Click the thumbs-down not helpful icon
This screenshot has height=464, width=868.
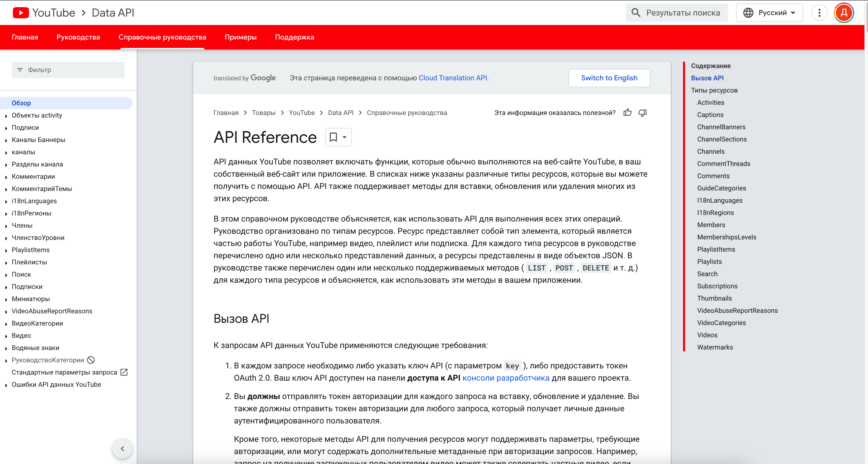tap(642, 113)
